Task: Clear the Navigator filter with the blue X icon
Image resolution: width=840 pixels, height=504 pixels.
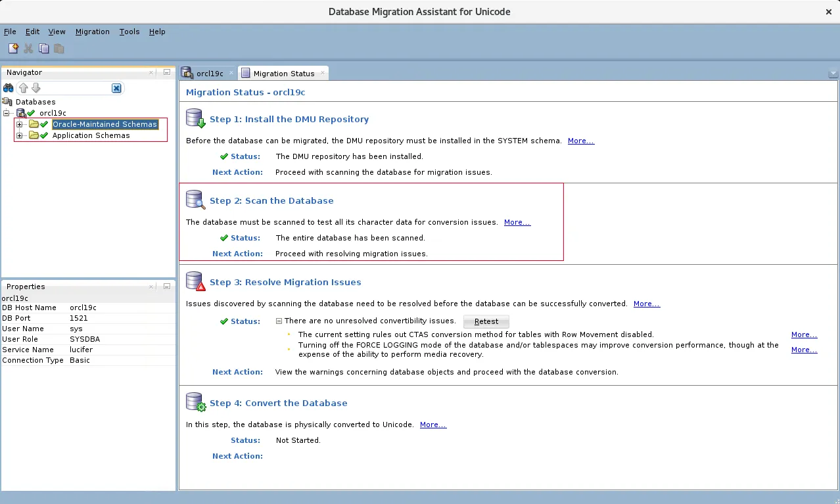Action: (116, 87)
